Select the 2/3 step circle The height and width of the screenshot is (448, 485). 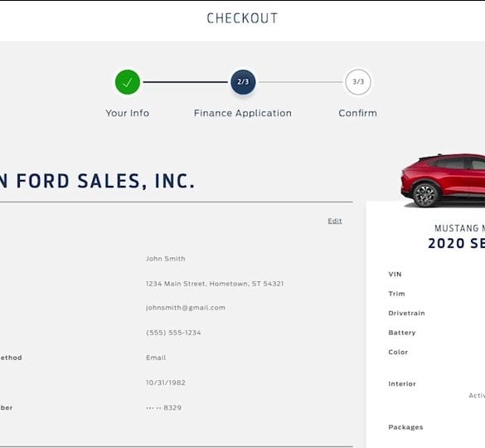click(243, 82)
